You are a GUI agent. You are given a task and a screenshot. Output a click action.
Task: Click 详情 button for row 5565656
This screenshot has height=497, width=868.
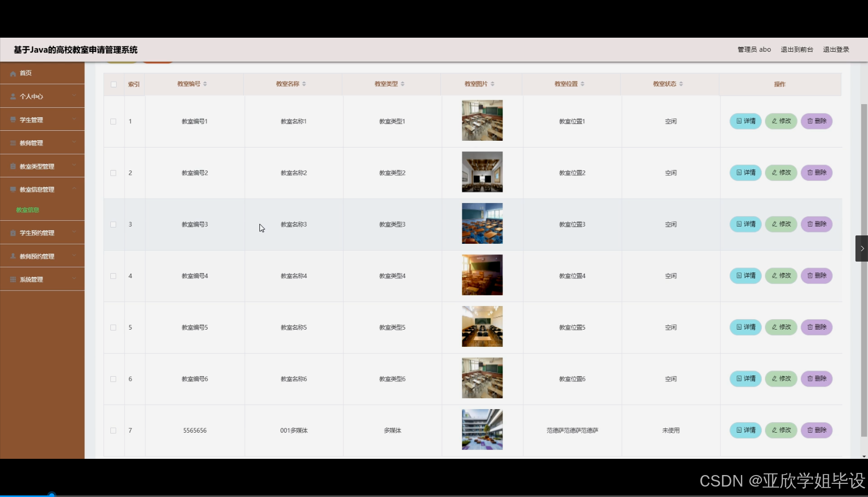746,430
